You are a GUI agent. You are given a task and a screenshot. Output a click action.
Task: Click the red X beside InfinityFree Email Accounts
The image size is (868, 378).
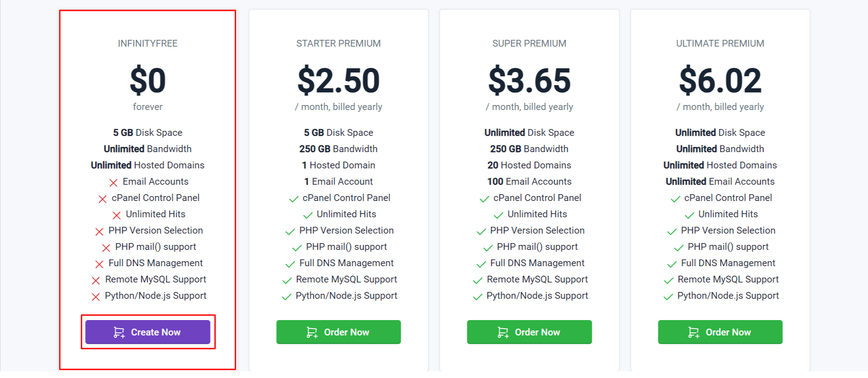pyautogui.click(x=113, y=182)
